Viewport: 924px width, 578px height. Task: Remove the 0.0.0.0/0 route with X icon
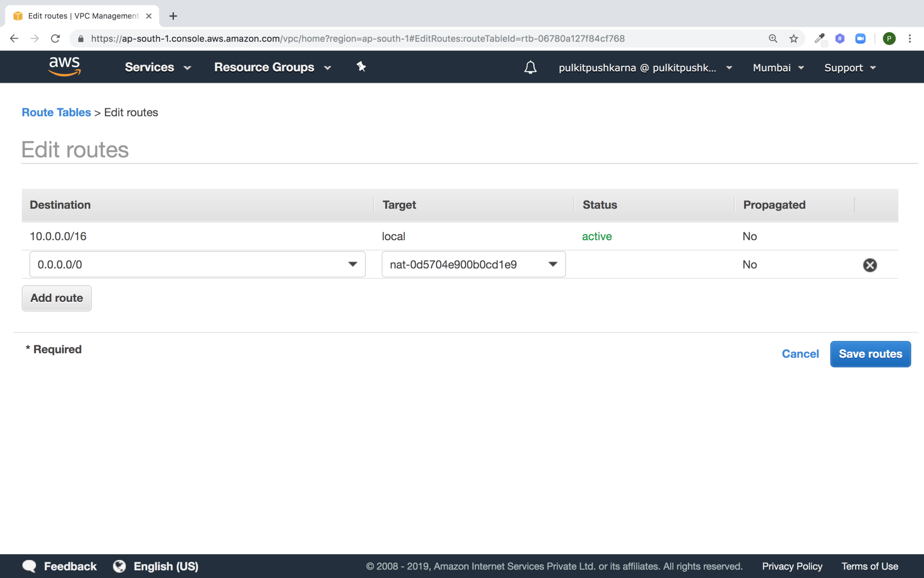[x=870, y=265]
